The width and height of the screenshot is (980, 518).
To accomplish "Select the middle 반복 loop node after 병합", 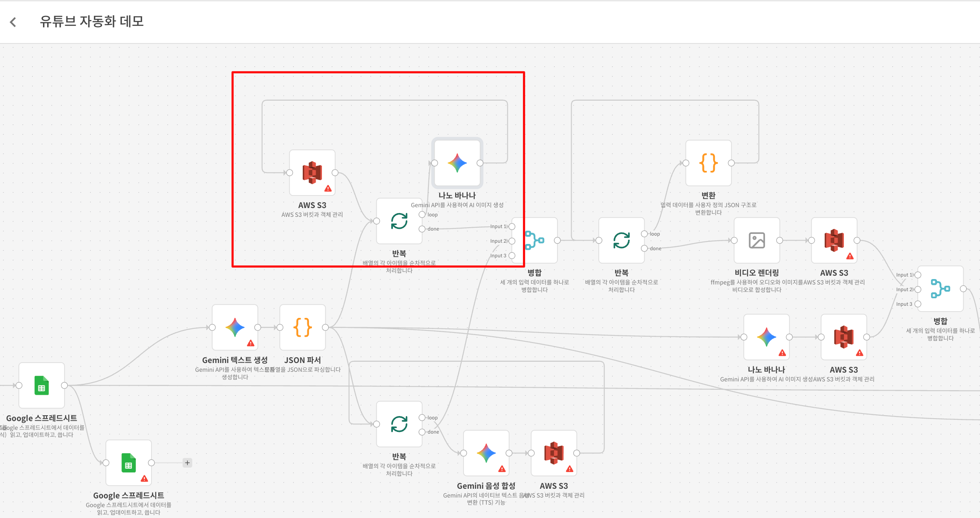I will click(x=621, y=241).
